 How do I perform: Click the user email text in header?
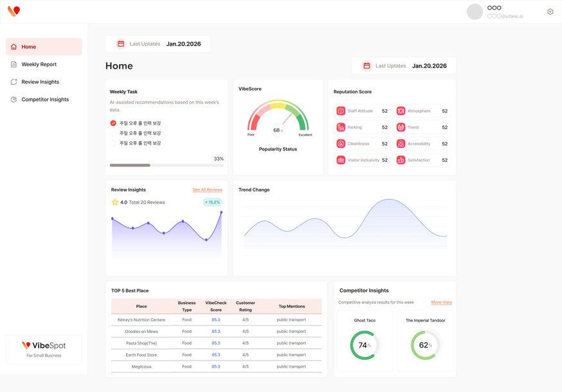[x=505, y=17]
